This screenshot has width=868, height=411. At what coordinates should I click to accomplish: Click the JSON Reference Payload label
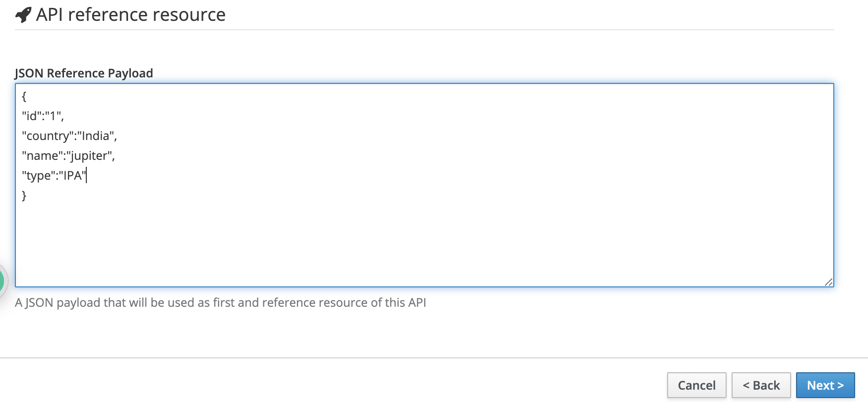pyautogui.click(x=84, y=73)
